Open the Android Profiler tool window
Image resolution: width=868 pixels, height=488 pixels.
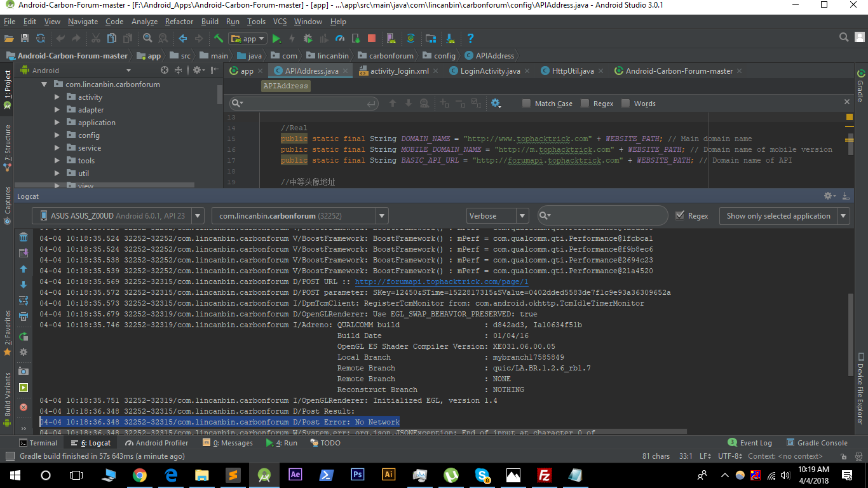point(157,443)
